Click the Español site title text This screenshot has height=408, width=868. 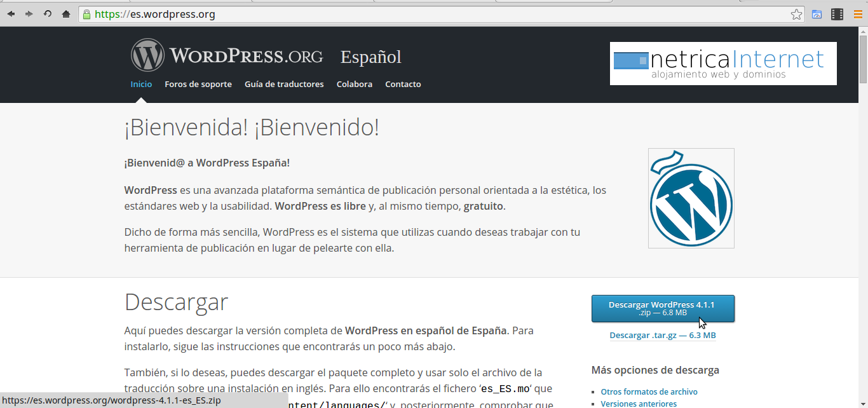tap(371, 57)
